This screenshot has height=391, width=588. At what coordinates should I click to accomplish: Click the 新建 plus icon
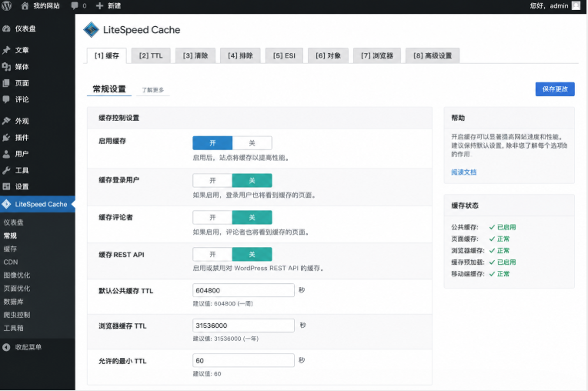pos(99,5)
